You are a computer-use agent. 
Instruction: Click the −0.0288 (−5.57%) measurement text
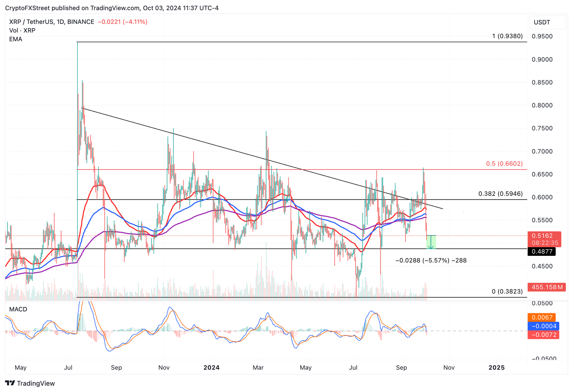(431, 260)
